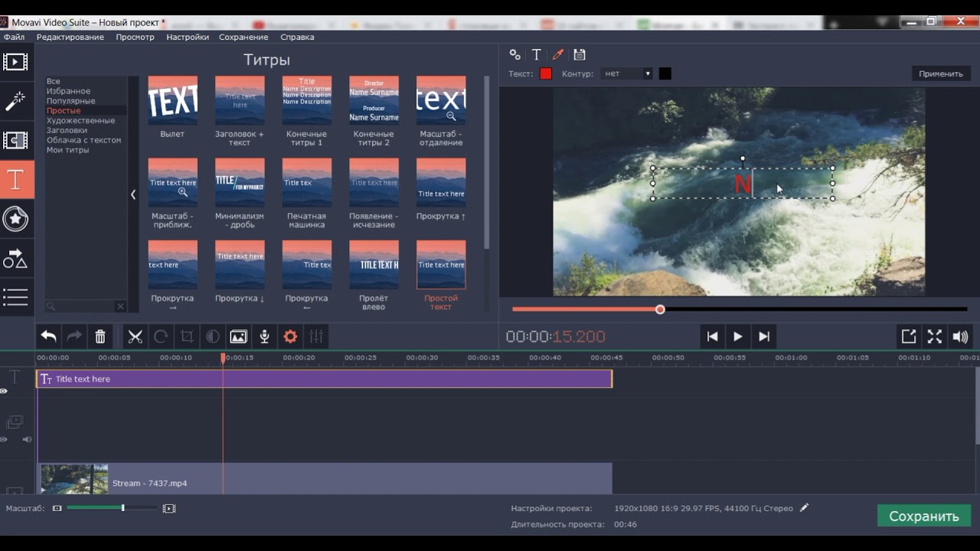This screenshot has height=551, width=980.
Task: Open the color eyedropper properties icon
Action: pos(558,54)
